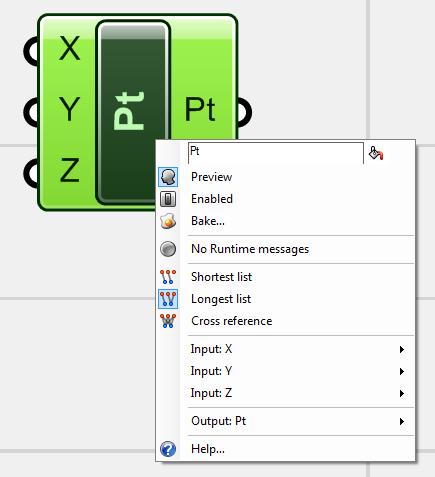
Task: Click the Enabled switch icon
Action: click(x=168, y=199)
